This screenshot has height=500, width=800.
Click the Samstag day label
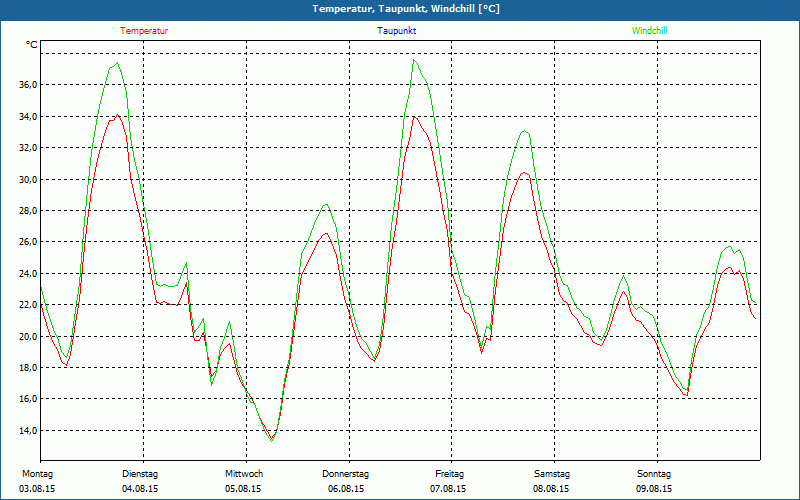coord(552,474)
